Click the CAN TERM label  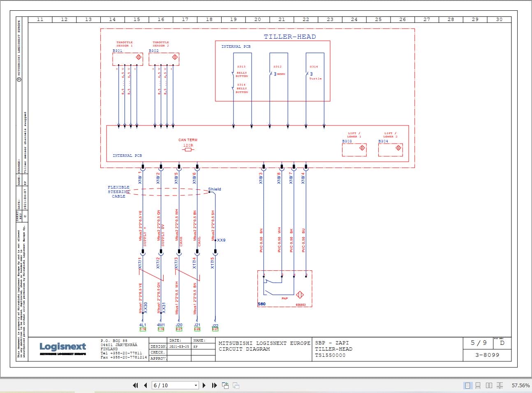[188, 140]
